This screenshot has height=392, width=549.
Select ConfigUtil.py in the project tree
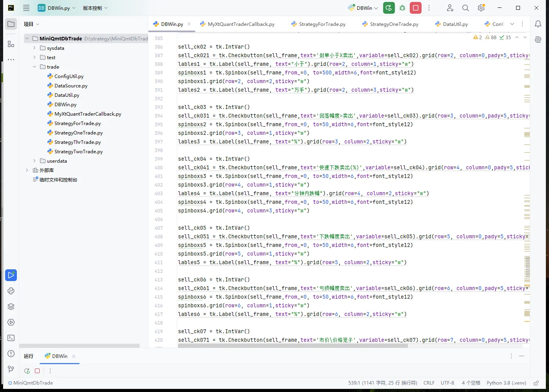pyautogui.click(x=69, y=76)
